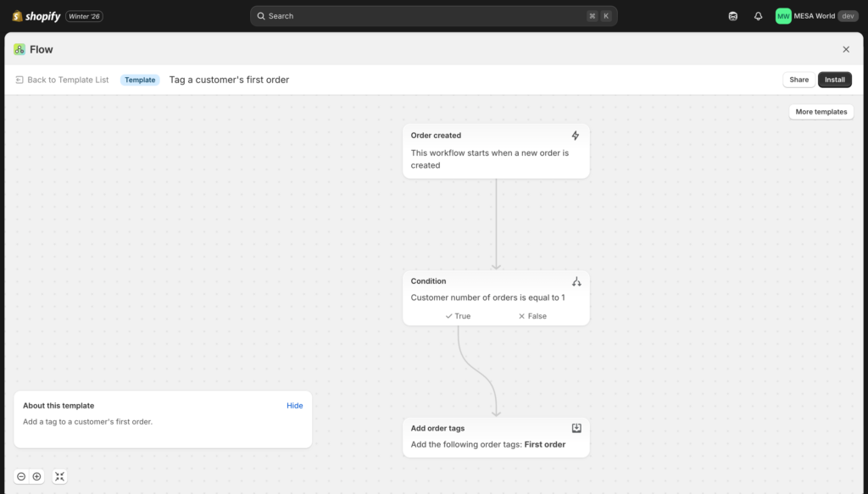Image resolution: width=868 pixels, height=494 pixels.
Task: Click the Flow app icon
Action: point(19,49)
